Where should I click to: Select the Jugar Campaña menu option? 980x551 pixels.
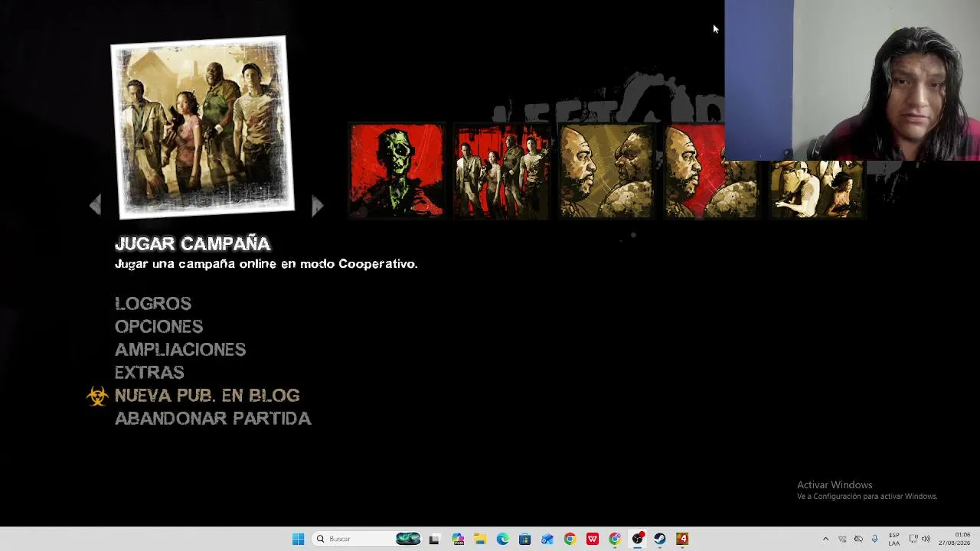click(192, 244)
